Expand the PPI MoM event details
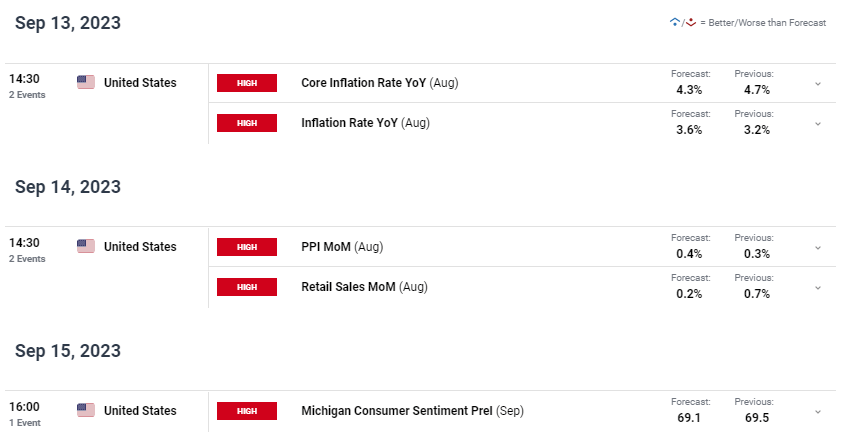 tap(818, 248)
